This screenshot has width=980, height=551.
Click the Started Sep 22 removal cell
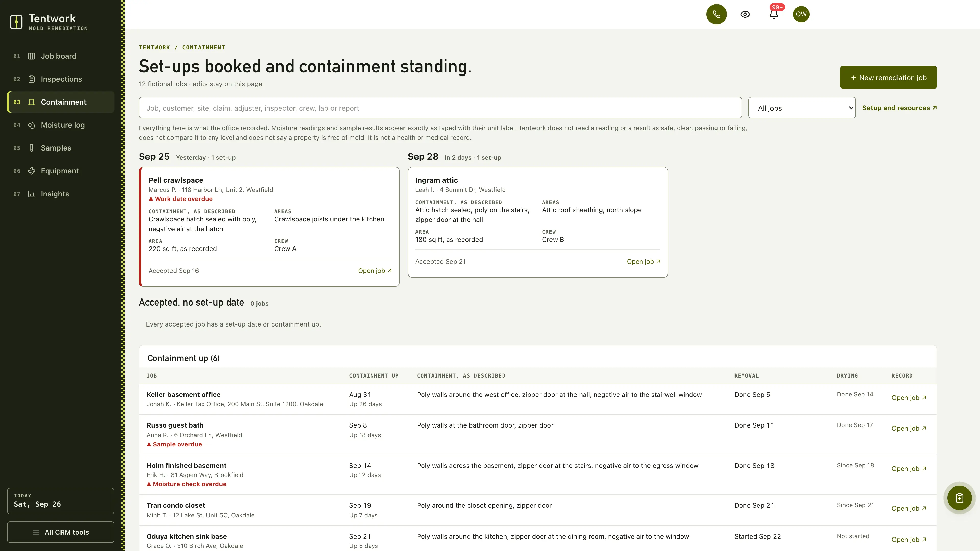click(x=757, y=536)
